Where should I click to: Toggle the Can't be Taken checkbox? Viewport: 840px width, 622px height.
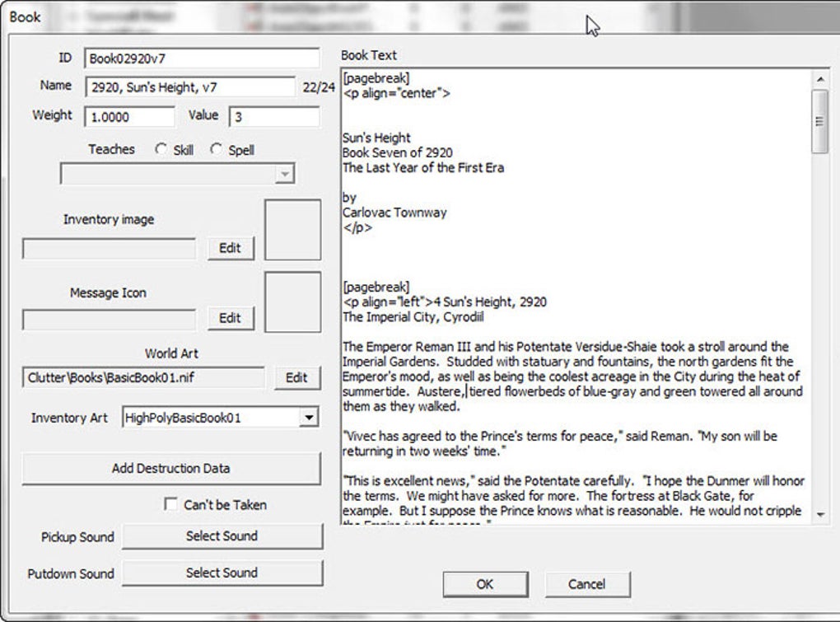(x=170, y=504)
